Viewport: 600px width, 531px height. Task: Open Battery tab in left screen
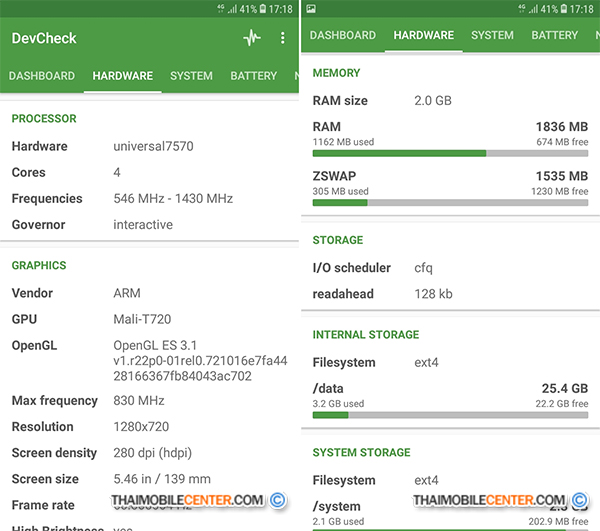point(253,76)
